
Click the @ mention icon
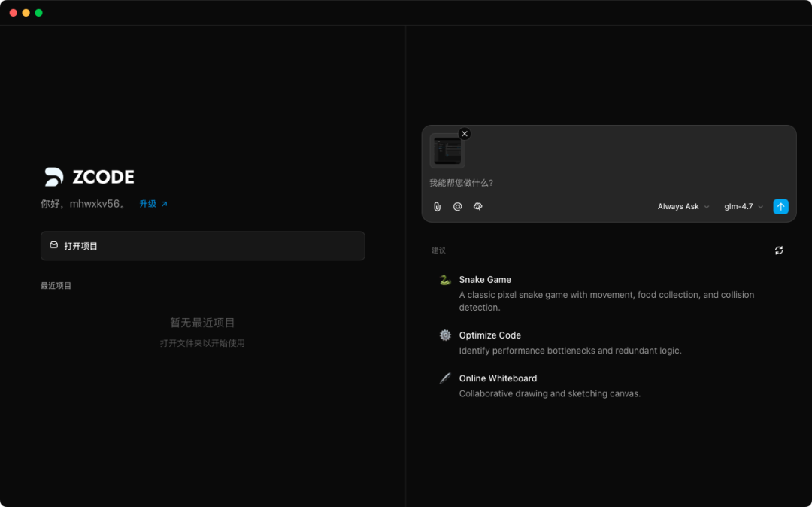(x=457, y=207)
